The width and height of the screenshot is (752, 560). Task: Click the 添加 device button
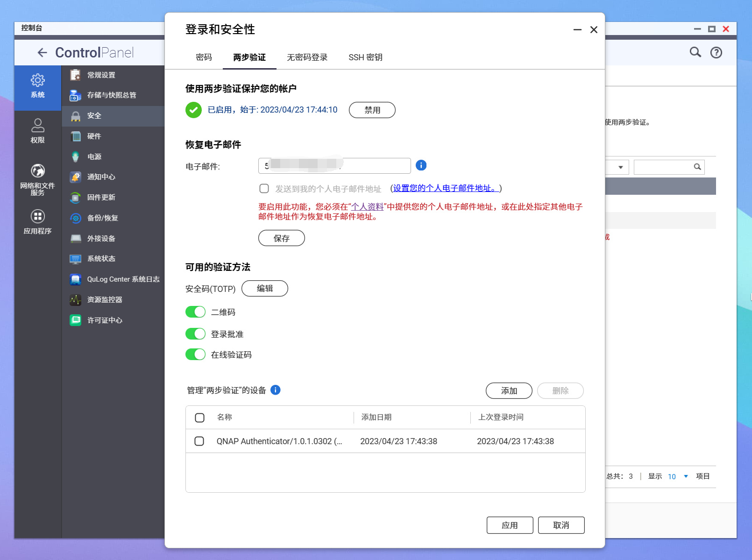[509, 391]
